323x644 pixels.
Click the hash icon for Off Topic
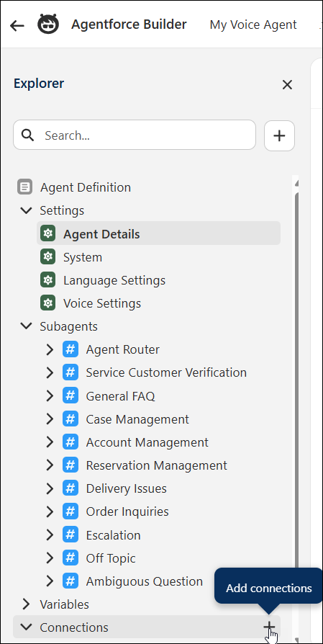point(70,558)
